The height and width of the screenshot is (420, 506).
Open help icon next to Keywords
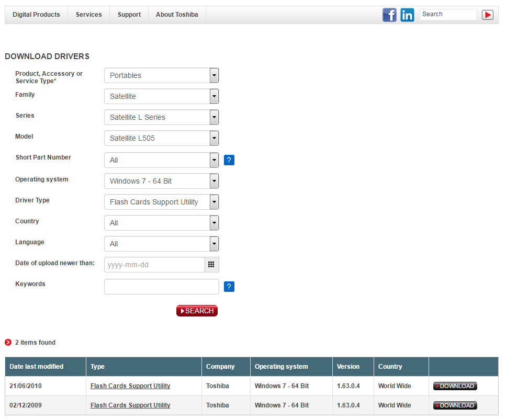(229, 287)
